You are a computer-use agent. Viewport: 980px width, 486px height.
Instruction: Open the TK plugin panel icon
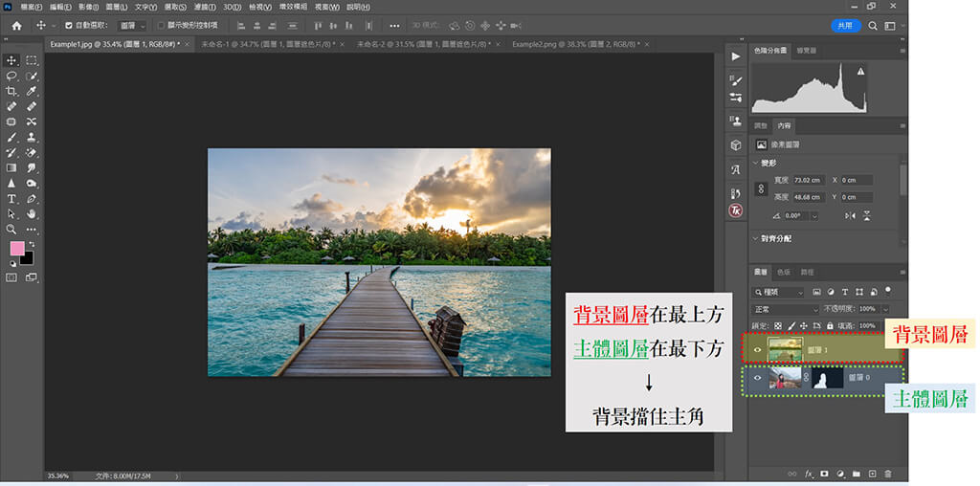click(x=736, y=210)
